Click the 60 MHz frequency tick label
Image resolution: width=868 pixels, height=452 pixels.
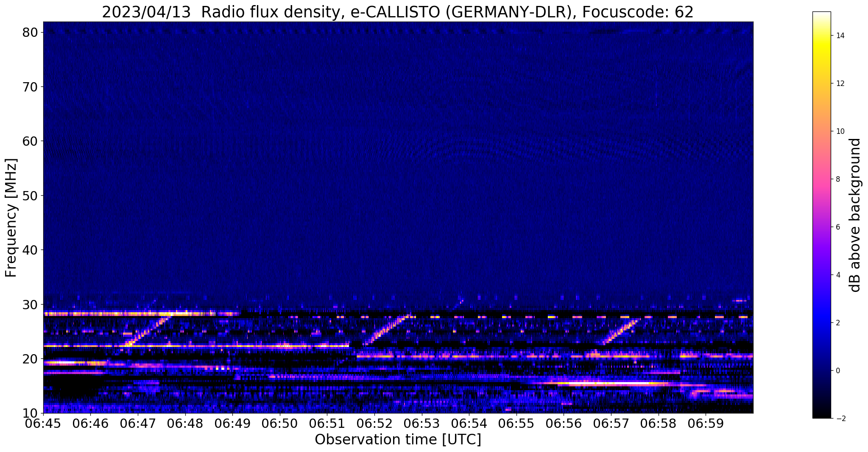31,141
